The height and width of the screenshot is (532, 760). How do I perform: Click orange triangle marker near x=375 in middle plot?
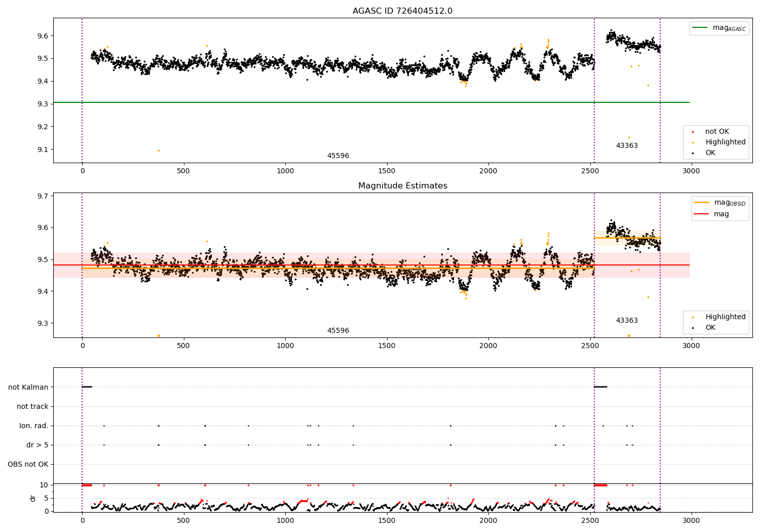coord(159,336)
